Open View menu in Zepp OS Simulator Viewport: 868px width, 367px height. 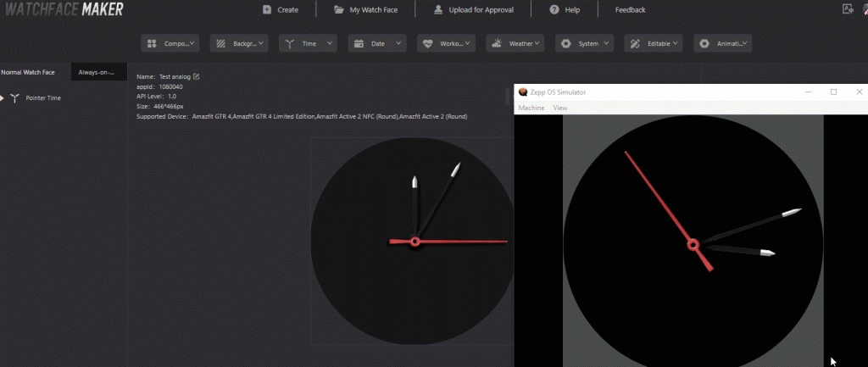pyautogui.click(x=560, y=108)
